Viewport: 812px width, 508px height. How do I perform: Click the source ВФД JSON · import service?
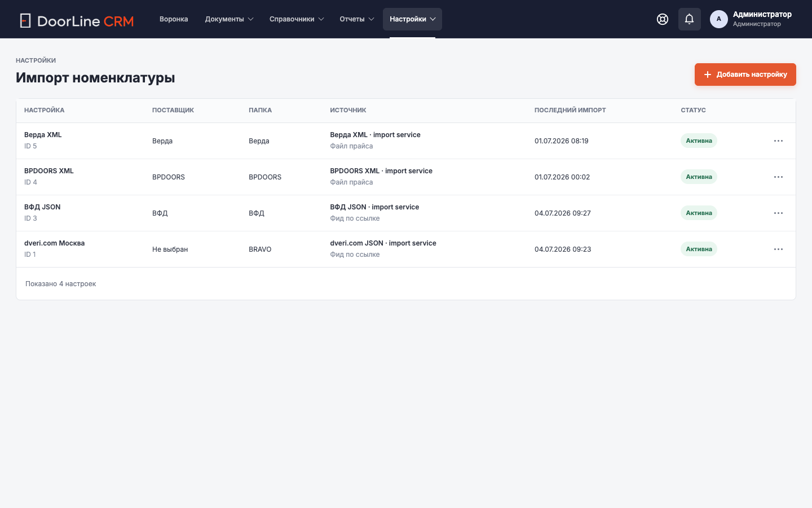point(374,207)
